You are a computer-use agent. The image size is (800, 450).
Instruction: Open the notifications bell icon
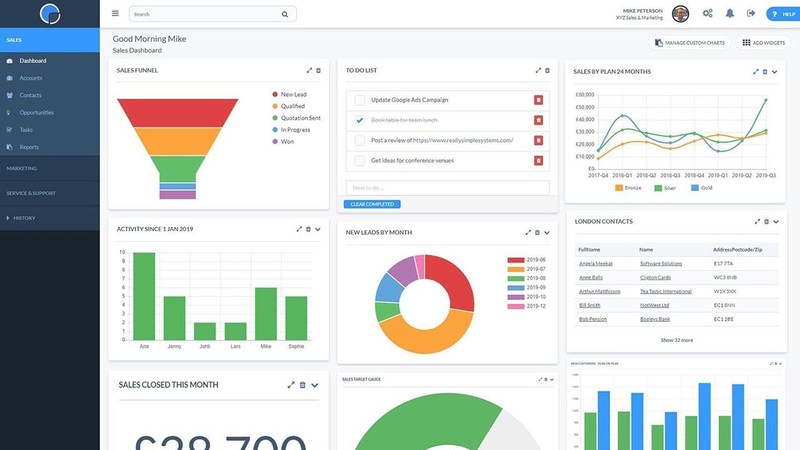(730, 13)
